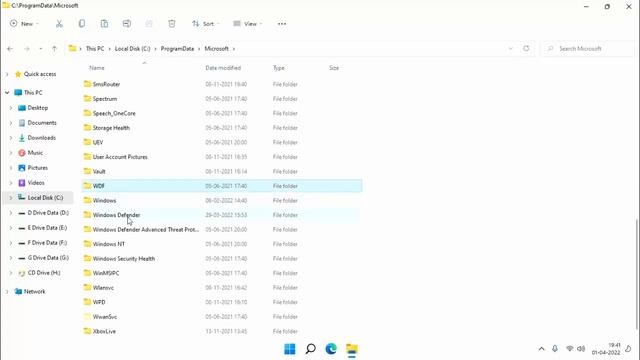Click the volume speaker tray icon
Viewport: 640px width, 360px height.
click(x=581, y=349)
